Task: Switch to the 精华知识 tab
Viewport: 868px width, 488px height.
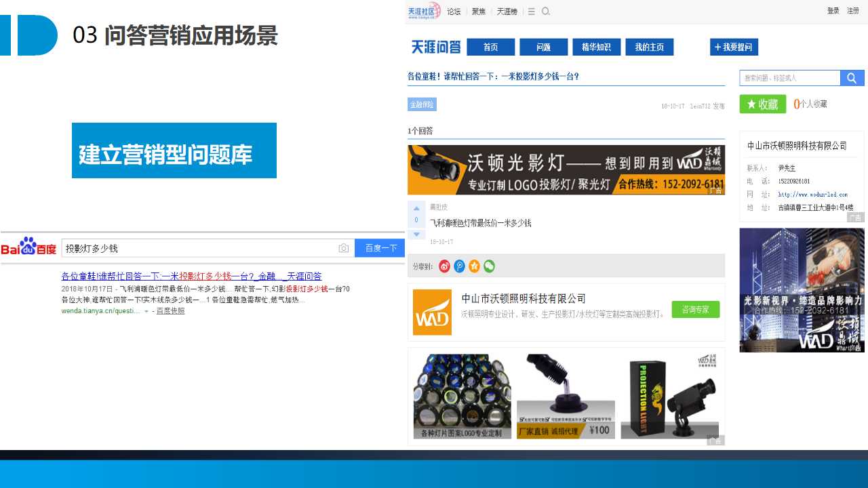Action: click(x=596, y=47)
